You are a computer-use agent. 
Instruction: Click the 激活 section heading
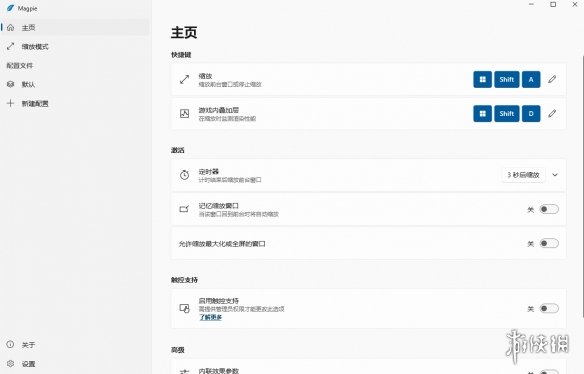click(x=178, y=150)
